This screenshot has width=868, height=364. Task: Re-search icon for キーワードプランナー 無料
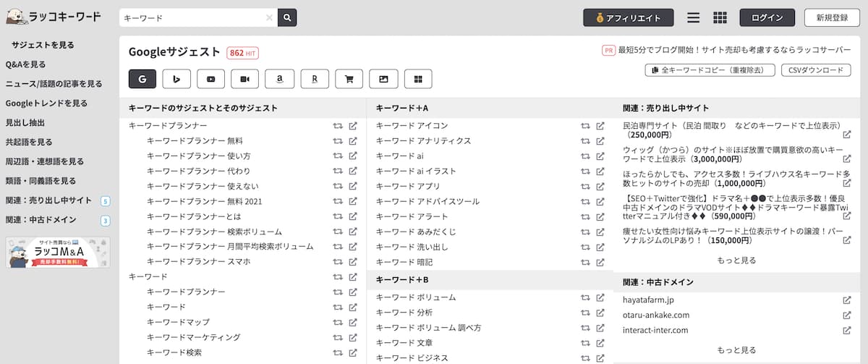338,140
